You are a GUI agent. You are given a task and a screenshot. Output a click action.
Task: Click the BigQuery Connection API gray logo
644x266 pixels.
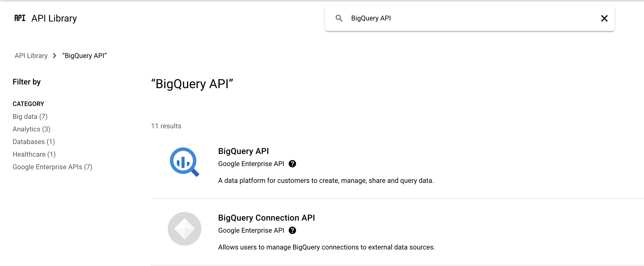pos(184,228)
